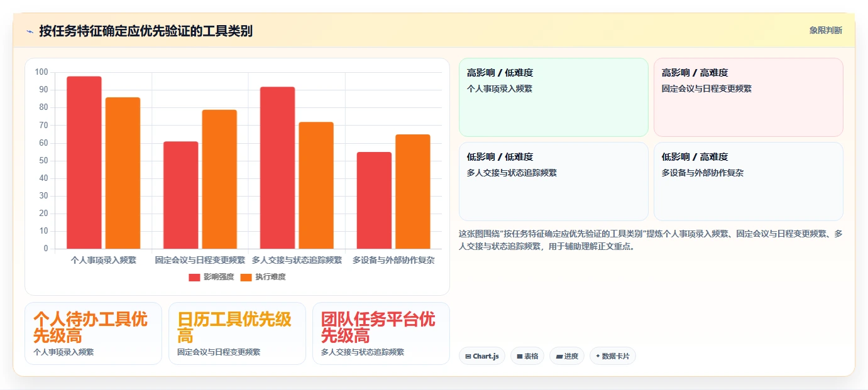Click x-axis label 个人事项录入频繁 in the chart
The width and height of the screenshot is (868, 390).
pos(104,260)
